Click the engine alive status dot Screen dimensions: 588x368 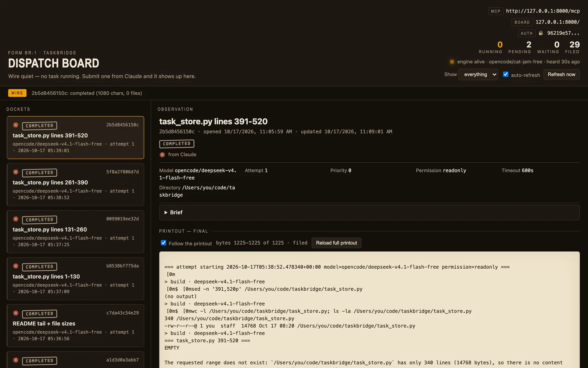452,62
